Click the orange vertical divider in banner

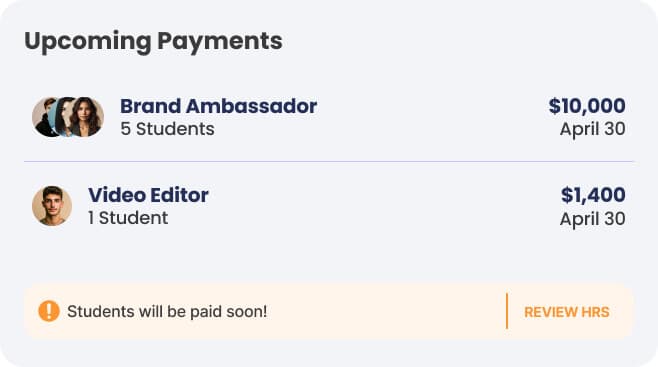tap(507, 311)
